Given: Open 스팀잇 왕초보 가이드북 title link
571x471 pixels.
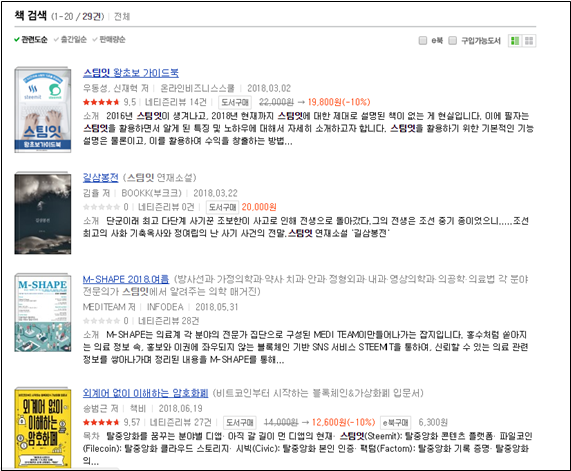Looking at the screenshot, I should (x=131, y=73).
